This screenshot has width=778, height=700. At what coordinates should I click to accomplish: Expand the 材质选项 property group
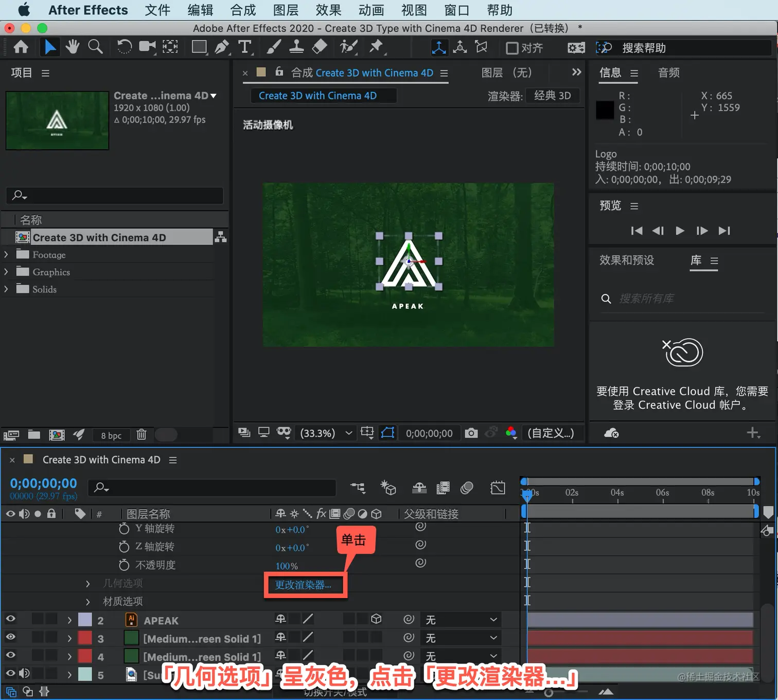(88, 601)
